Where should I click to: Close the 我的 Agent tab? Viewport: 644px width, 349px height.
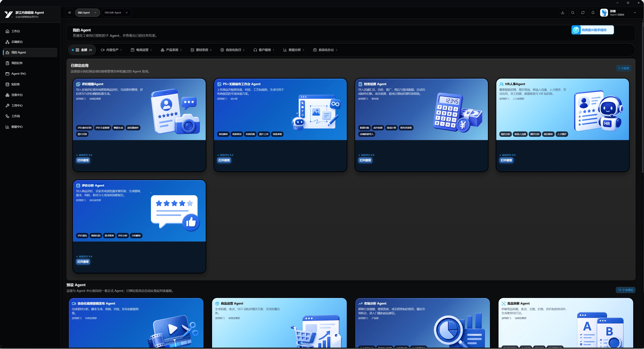95,12
